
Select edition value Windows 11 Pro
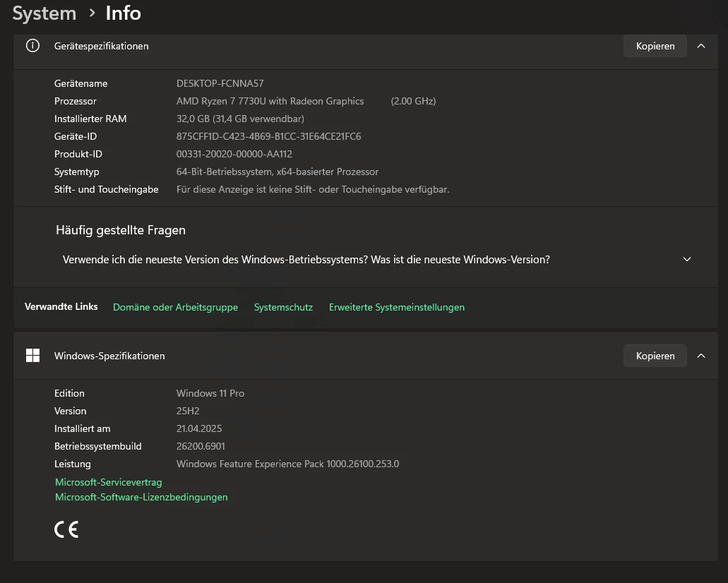tap(210, 393)
